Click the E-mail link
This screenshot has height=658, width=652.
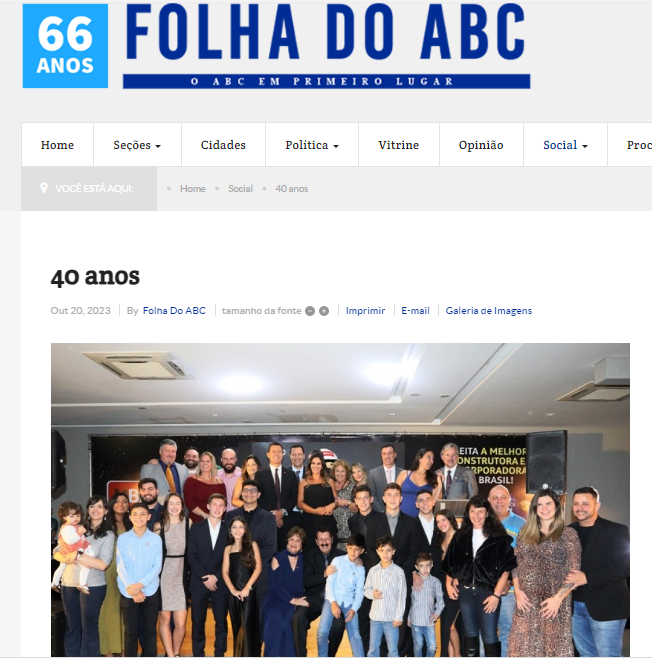coord(415,311)
